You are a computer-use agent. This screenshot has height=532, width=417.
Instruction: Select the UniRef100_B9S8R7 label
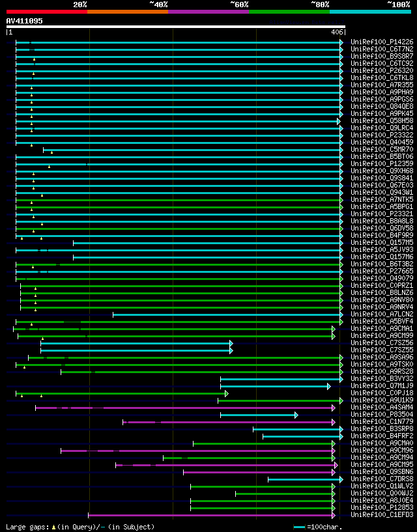click(382, 56)
